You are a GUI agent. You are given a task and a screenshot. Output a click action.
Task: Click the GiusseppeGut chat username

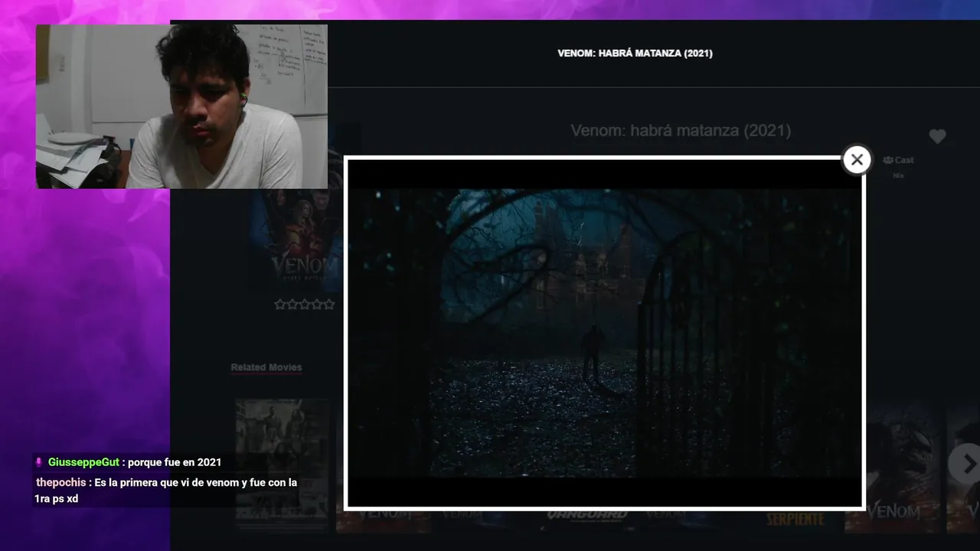[83, 462]
